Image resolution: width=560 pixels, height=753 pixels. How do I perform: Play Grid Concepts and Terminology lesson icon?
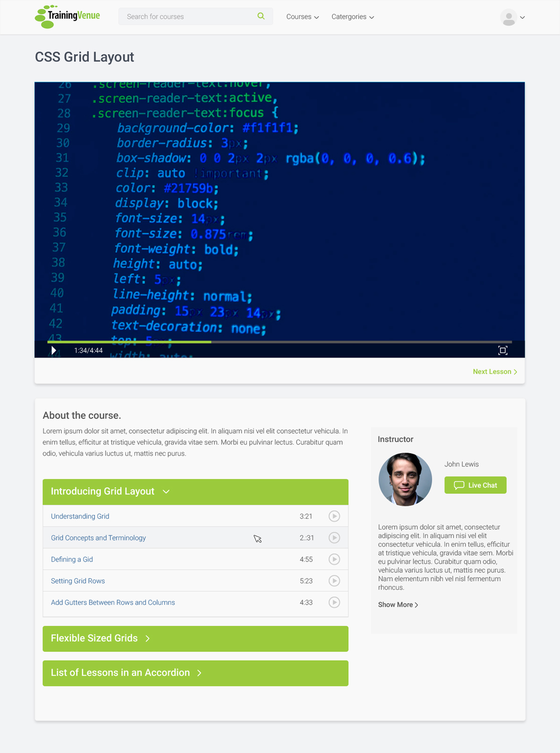coord(334,538)
